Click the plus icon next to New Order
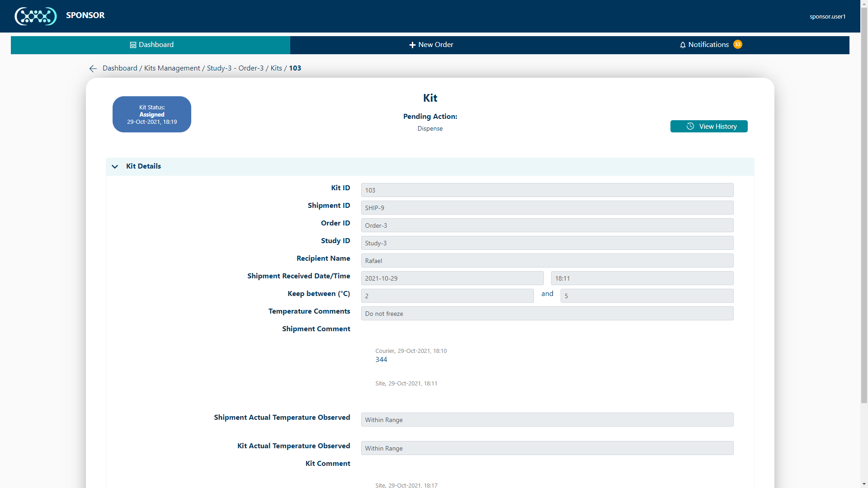Viewport: 868px width, 488px height. tap(412, 45)
